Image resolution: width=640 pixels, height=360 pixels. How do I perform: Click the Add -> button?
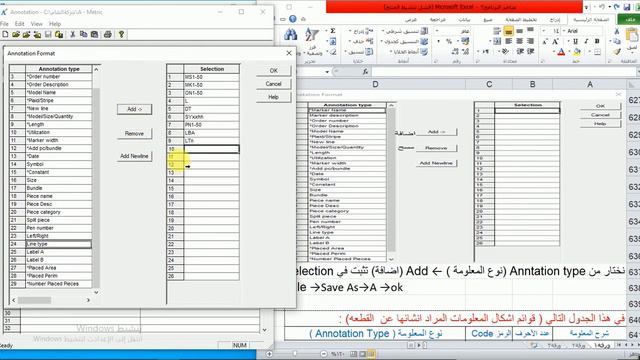134,109
